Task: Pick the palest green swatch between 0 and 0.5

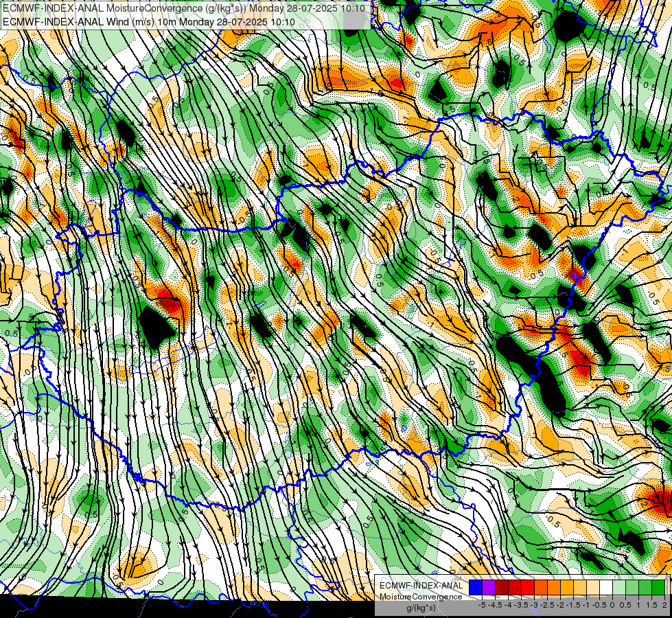Action: (x=619, y=587)
